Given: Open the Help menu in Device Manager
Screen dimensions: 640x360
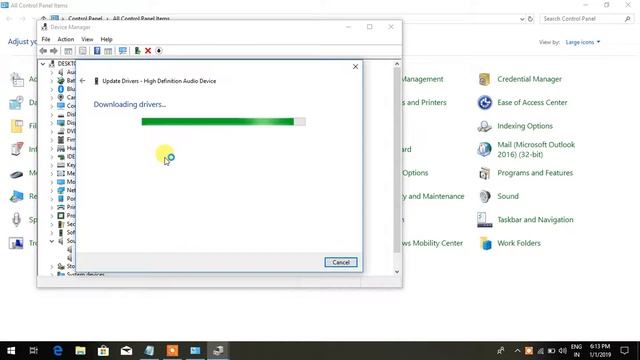Looking at the screenshot, I should point(106,39).
